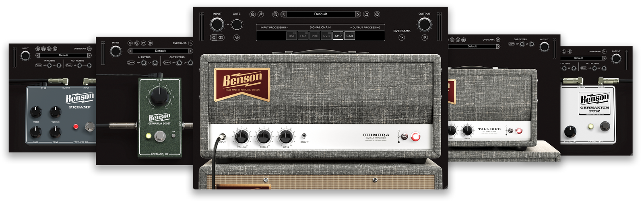This screenshot has width=644, height=203.
Task: Open settings gear in Chimera amp plugin
Action: coord(252,14)
